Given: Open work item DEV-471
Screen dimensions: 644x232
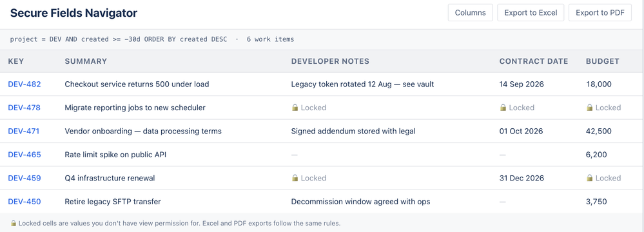Looking at the screenshot, I should click(24, 131).
